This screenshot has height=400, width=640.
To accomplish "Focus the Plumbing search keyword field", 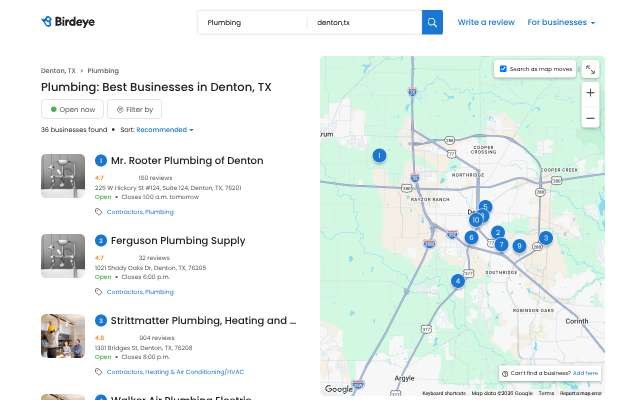I will point(252,22).
